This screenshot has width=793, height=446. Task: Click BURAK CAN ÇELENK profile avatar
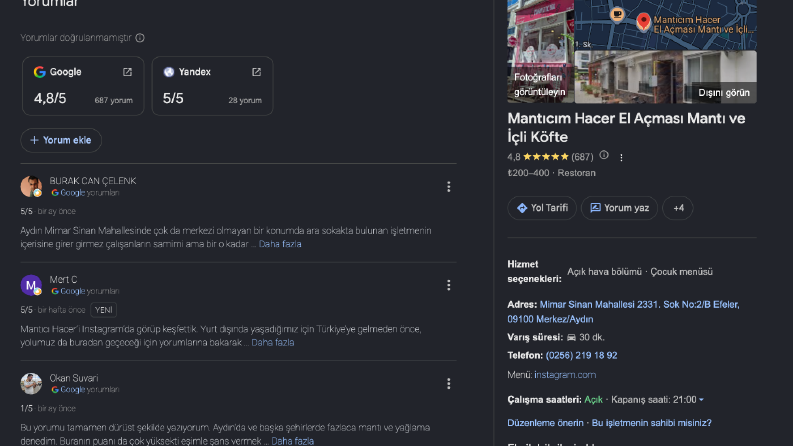tap(31, 186)
